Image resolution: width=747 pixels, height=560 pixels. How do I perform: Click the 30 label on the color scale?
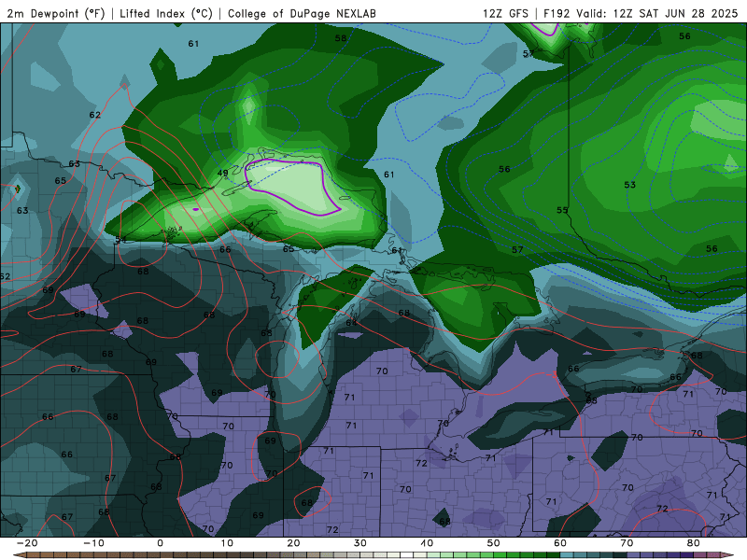tap(360, 543)
